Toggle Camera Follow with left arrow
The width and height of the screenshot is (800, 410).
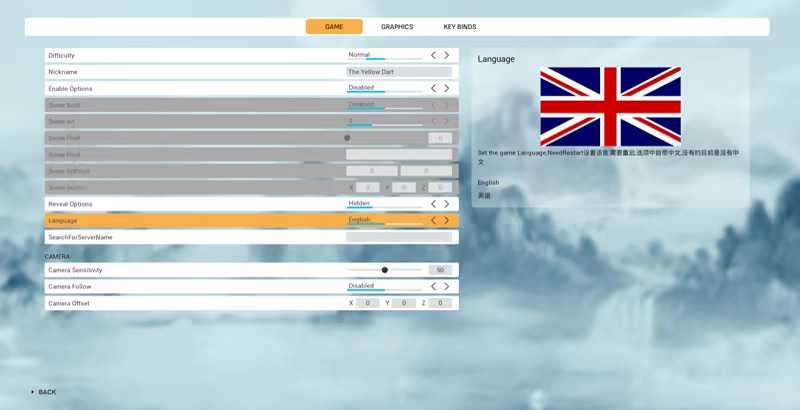point(433,286)
